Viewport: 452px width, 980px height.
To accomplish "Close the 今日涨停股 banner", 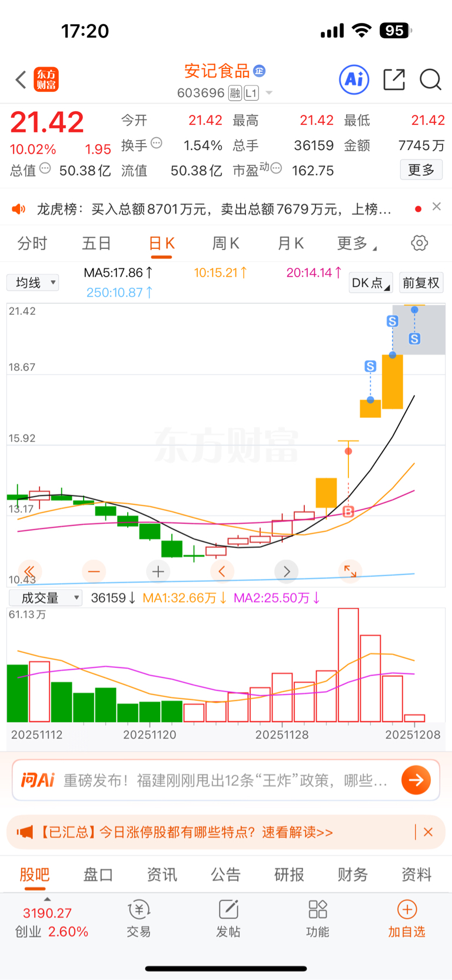I will [x=428, y=832].
